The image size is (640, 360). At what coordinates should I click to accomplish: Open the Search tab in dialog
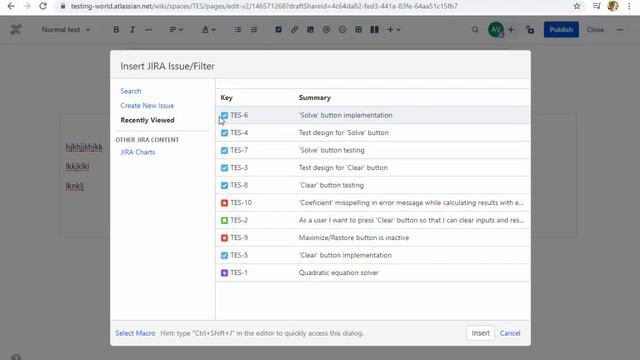[131, 91]
